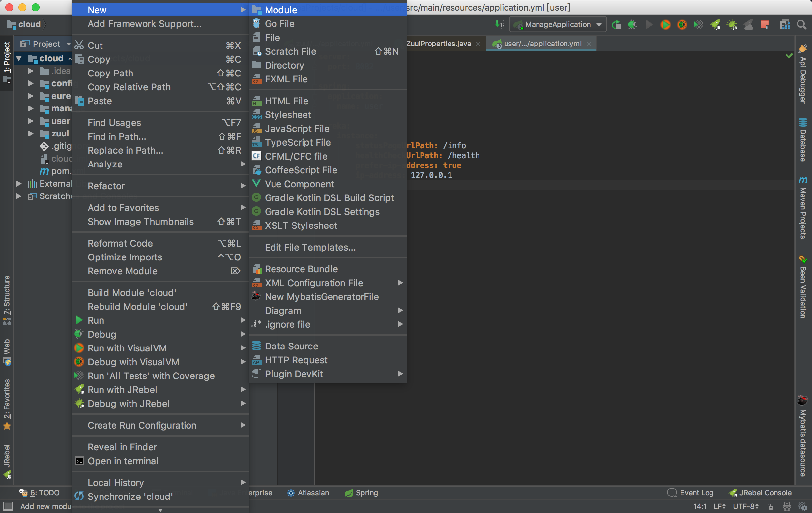Click the Project Structure toolbar icon
Screen dimensions: 812x513
785,25
